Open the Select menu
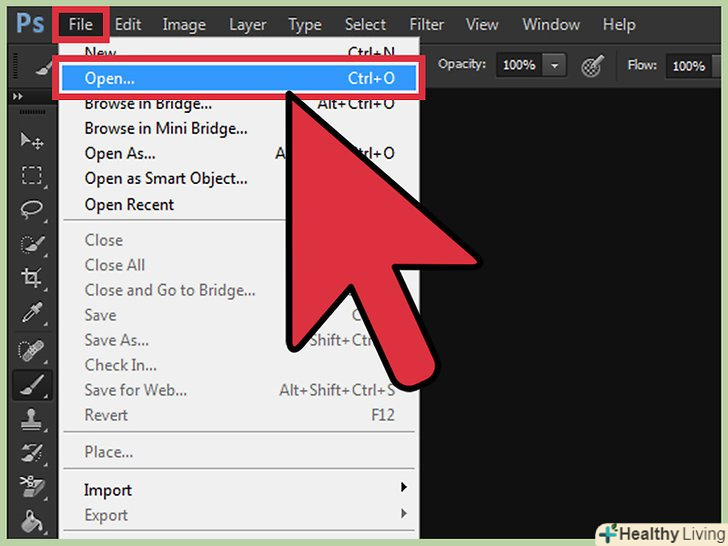728x546 pixels. click(x=365, y=24)
